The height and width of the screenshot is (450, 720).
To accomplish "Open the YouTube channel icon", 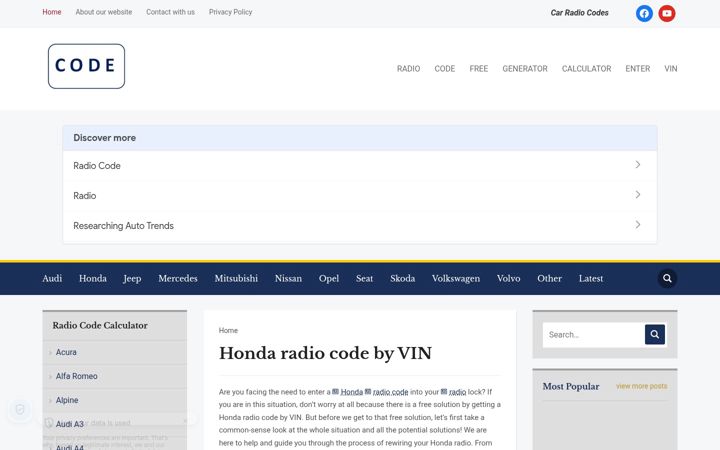I will tap(667, 13).
